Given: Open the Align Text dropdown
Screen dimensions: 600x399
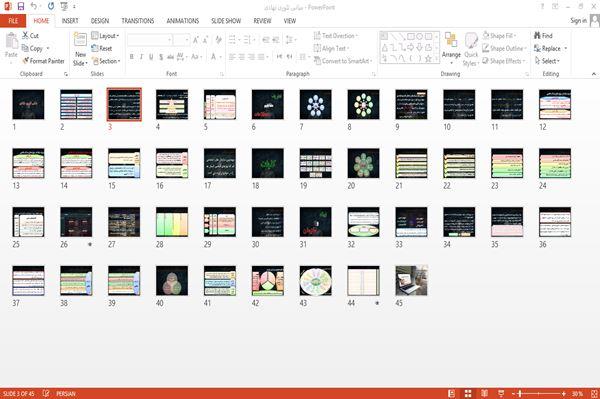Looking at the screenshot, I should (x=331, y=49).
